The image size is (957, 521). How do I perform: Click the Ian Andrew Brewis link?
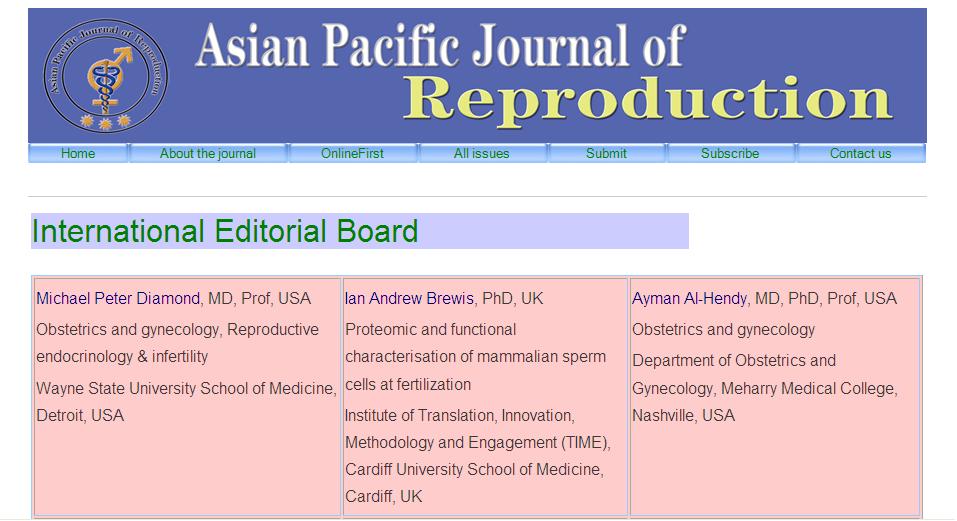(x=409, y=298)
